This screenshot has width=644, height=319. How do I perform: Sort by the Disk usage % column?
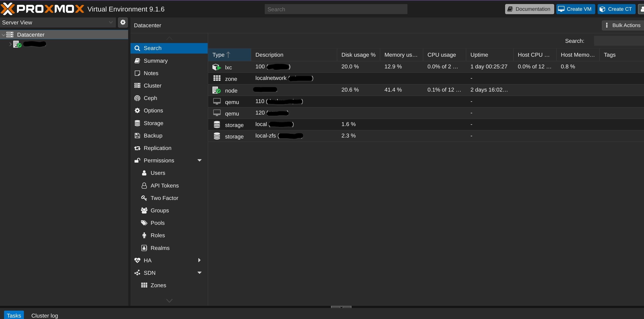358,55
